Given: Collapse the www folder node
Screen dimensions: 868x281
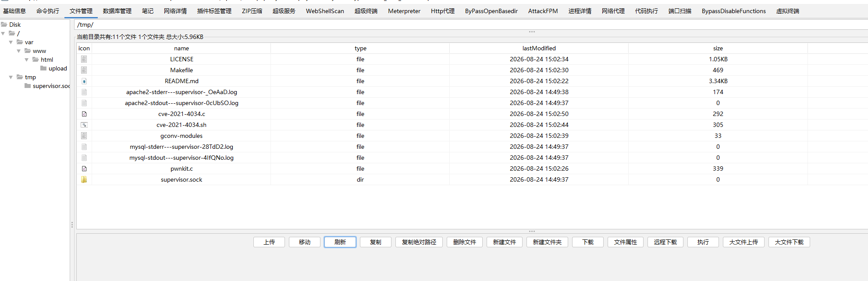Looking at the screenshot, I should click(x=19, y=51).
